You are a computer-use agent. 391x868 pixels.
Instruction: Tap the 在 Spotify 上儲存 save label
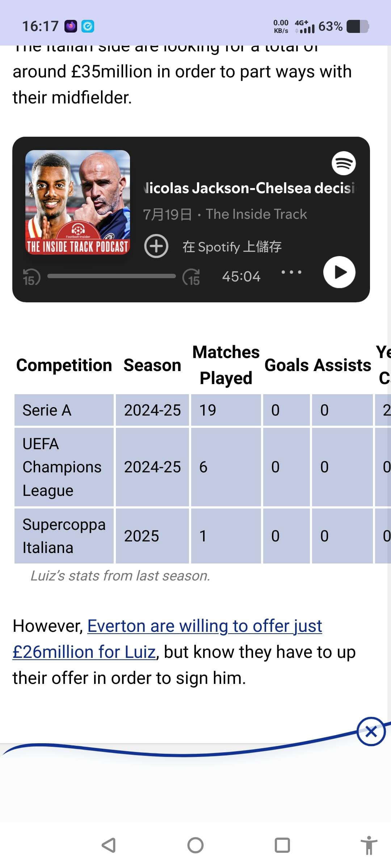(x=232, y=247)
